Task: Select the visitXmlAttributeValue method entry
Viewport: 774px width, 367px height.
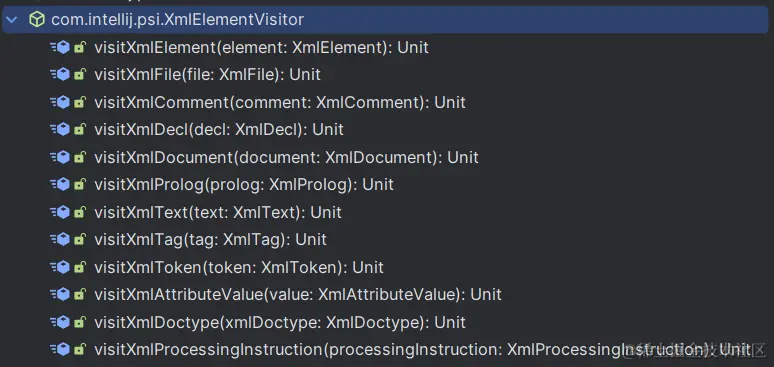Action: click(x=298, y=294)
